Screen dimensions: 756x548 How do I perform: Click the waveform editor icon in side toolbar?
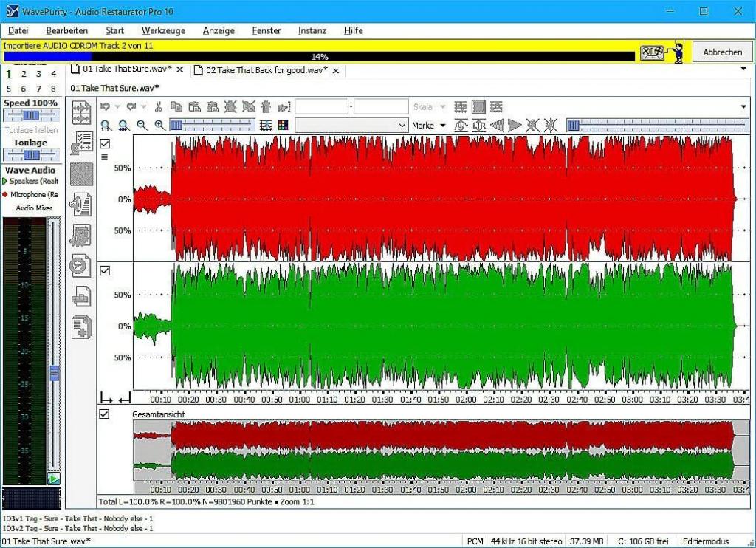(81, 112)
